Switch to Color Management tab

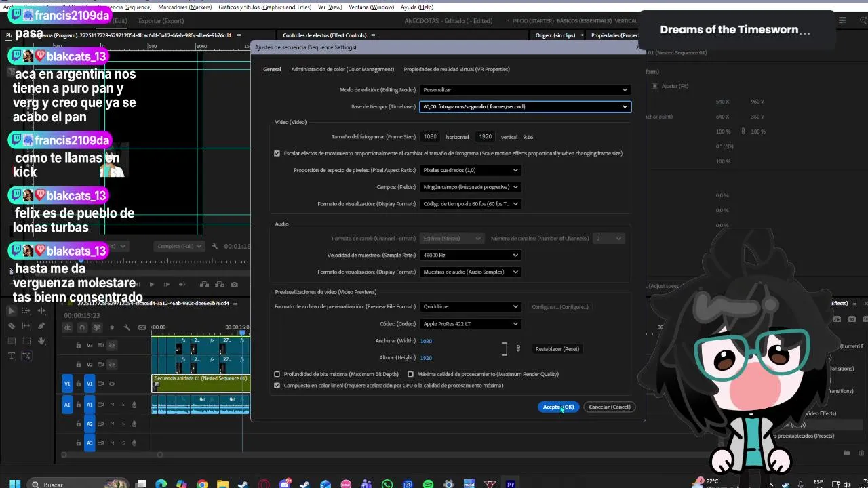(x=342, y=69)
